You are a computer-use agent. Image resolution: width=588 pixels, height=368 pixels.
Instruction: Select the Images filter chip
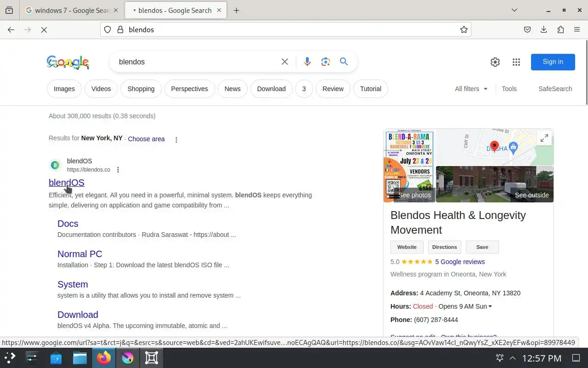pos(64,89)
